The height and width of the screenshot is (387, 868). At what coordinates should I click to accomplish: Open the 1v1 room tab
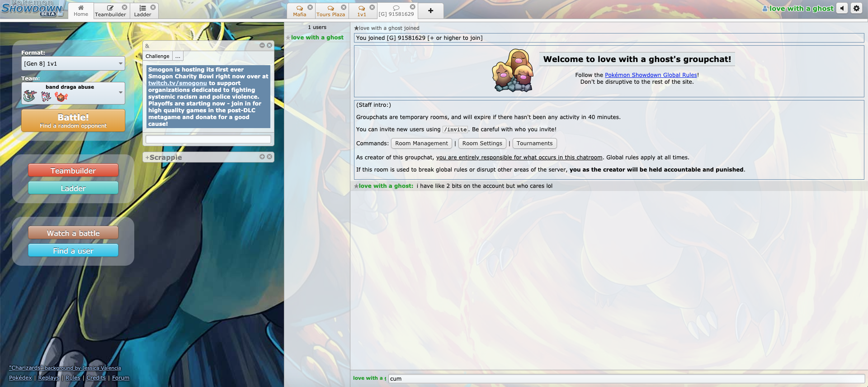[362, 10]
